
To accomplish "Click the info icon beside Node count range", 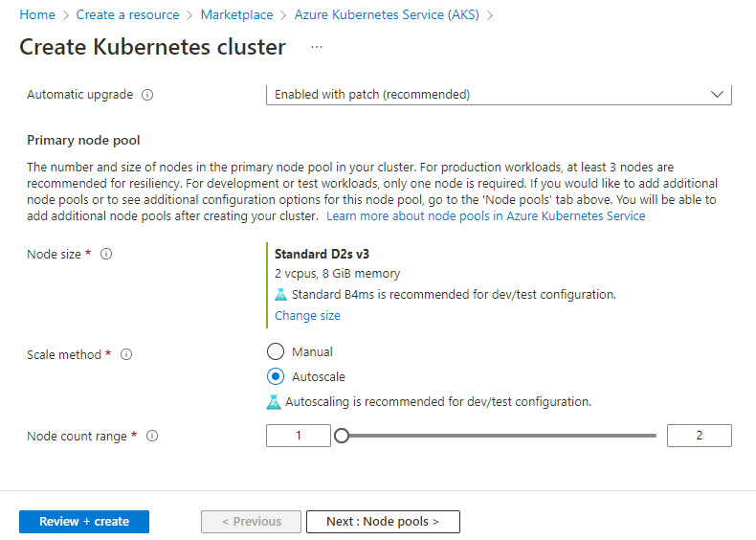I will [x=152, y=437].
